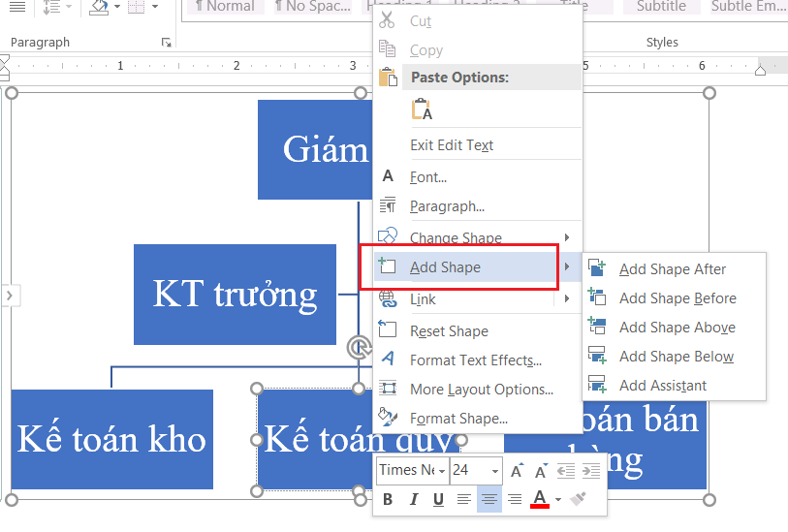Select the KT trưởng shape
788x532 pixels.
[235, 295]
